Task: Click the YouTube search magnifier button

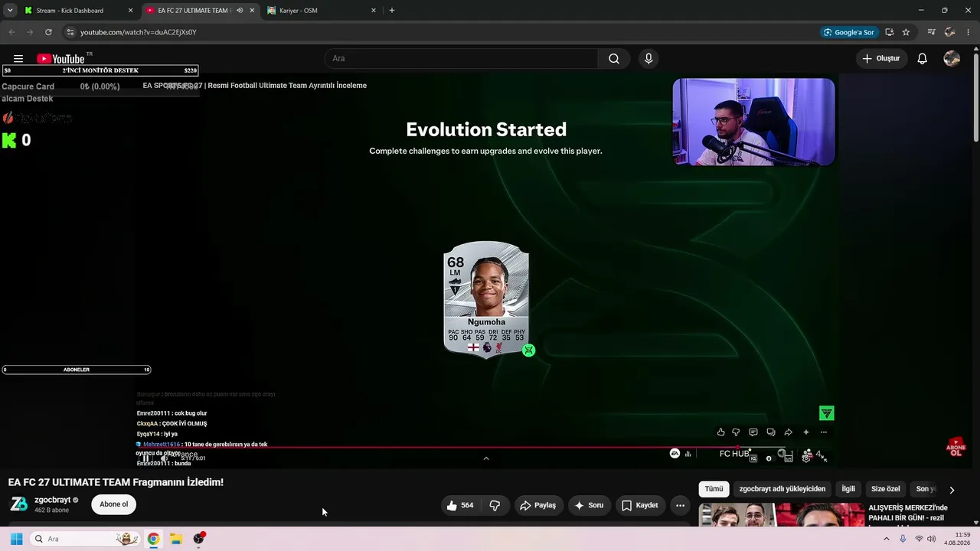Action: [x=614, y=59]
